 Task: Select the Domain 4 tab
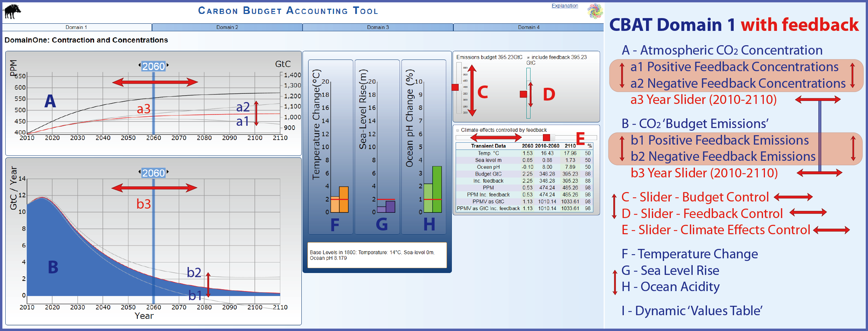528,27
